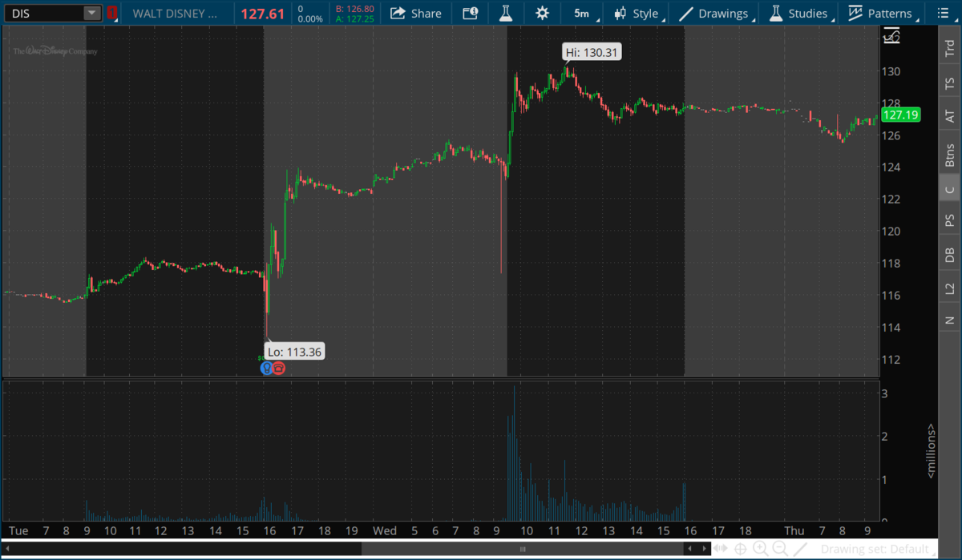Click the WALT DISNEY company name label

click(x=174, y=14)
